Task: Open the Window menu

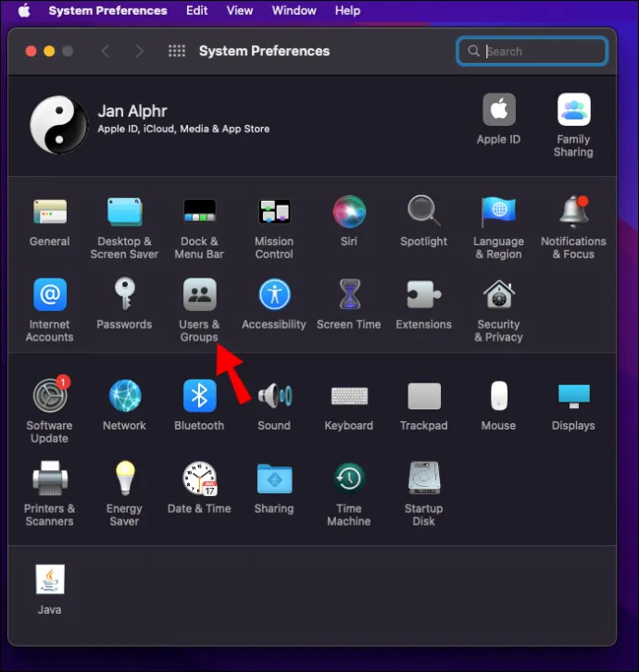Action: coord(294,11)
